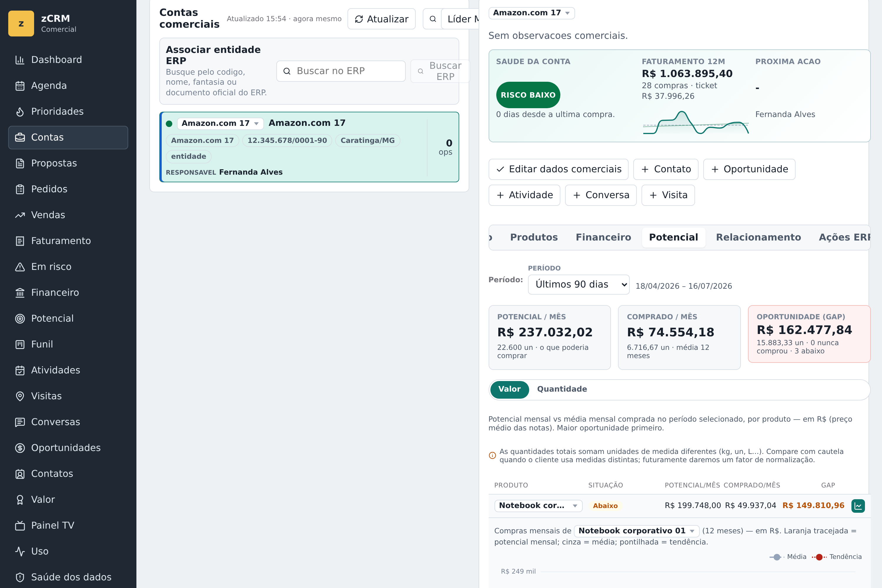This screenshot has height=588, width=882.
Task: Click the green chart icon on Notebook row
Action: 858,506
